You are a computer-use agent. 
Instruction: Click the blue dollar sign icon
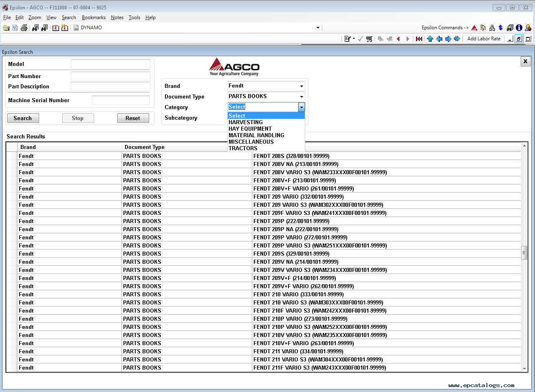pyautogui.click(x=501, y=28)
